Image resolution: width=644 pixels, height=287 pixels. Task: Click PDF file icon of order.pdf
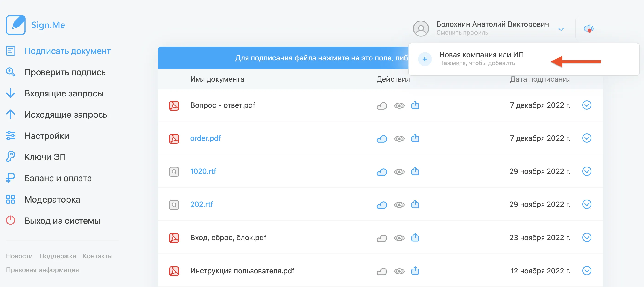coord(174,138)
